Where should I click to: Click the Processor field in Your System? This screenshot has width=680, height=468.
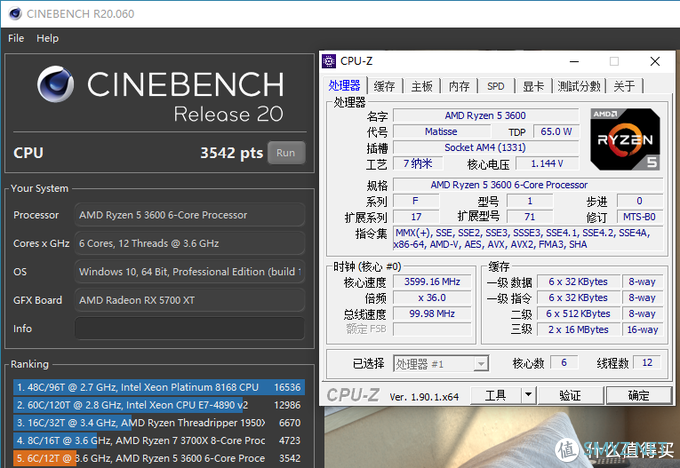190,215
